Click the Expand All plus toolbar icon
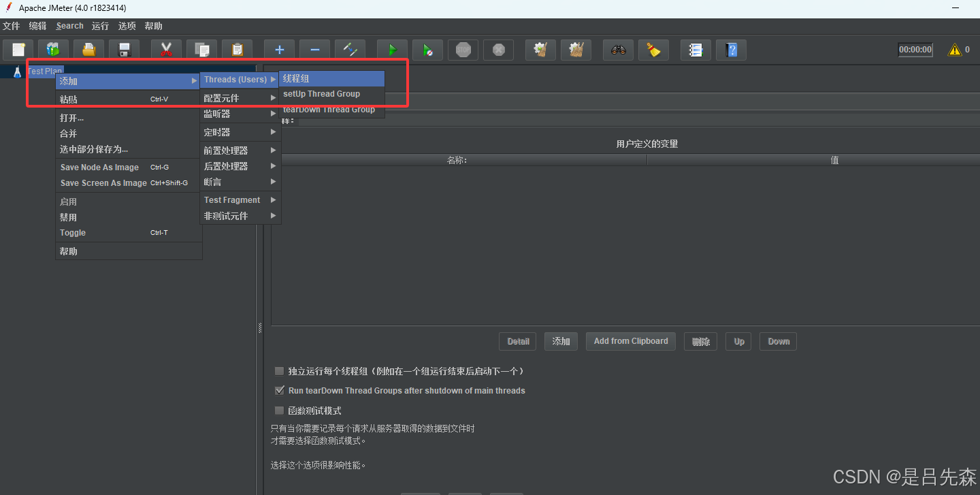 point(279,50)
